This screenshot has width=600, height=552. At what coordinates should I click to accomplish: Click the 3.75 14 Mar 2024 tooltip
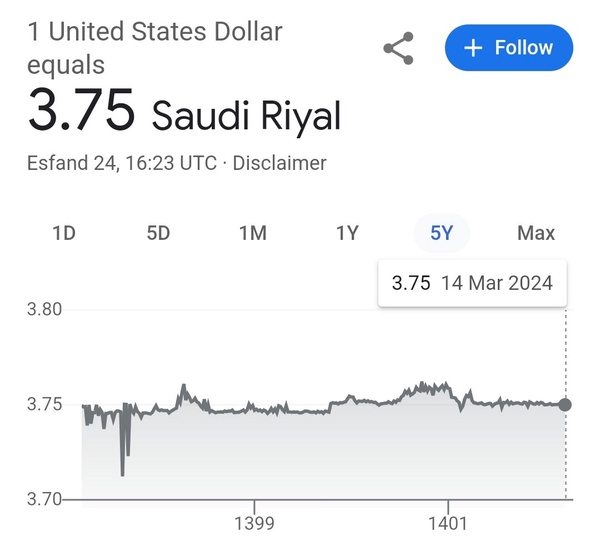[x=472, y=283]
